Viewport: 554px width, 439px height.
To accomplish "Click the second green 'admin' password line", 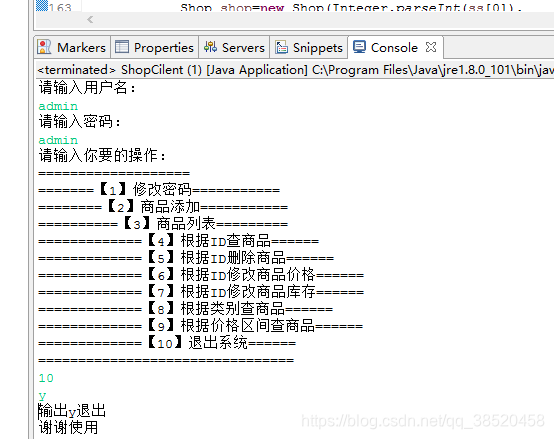I will 58,140.
